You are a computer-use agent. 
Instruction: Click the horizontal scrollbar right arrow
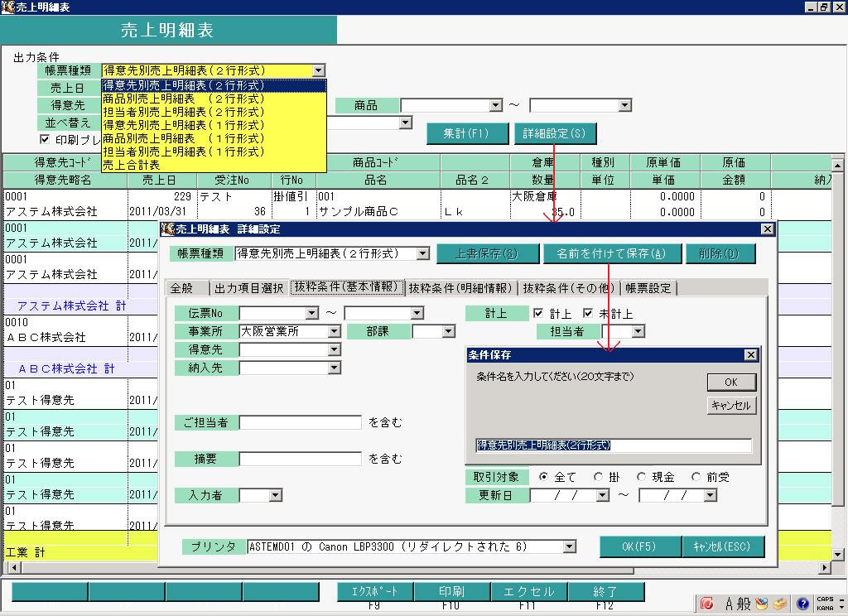[x=825, y=568]
